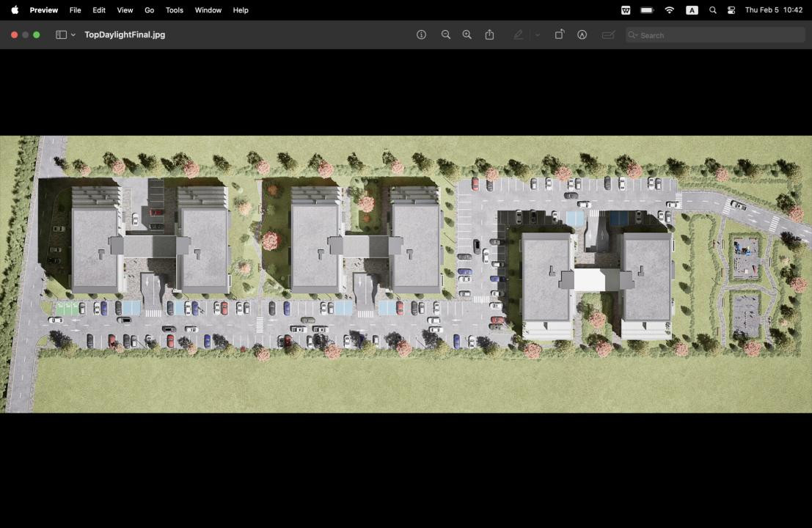This screenshot has width=812, height=528.
Task: Open the View menu
Action: click(125, 10)
